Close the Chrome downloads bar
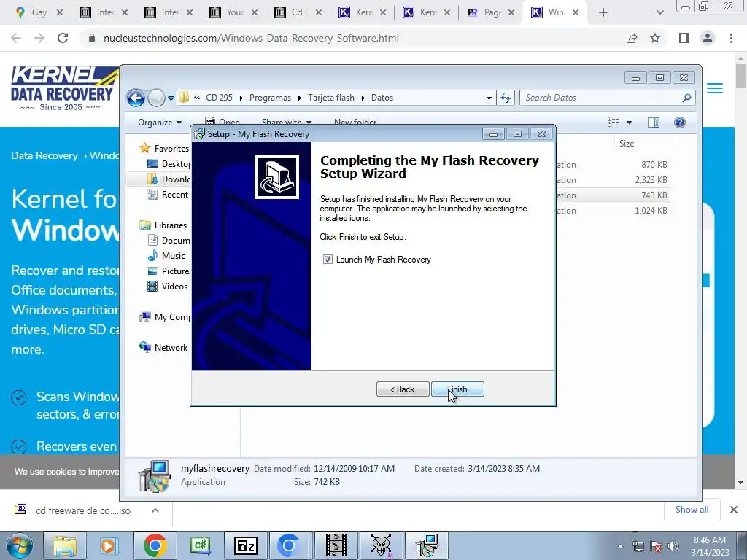The height and width of the screenshot is (560, 747). coord(734,510)
